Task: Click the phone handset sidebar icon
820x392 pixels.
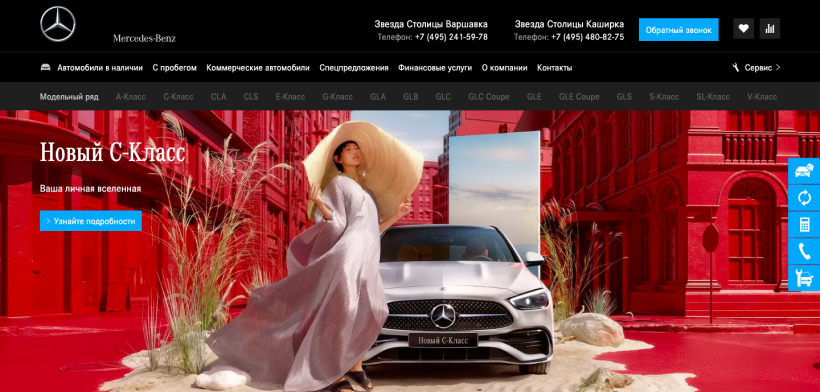Action: 804,251
